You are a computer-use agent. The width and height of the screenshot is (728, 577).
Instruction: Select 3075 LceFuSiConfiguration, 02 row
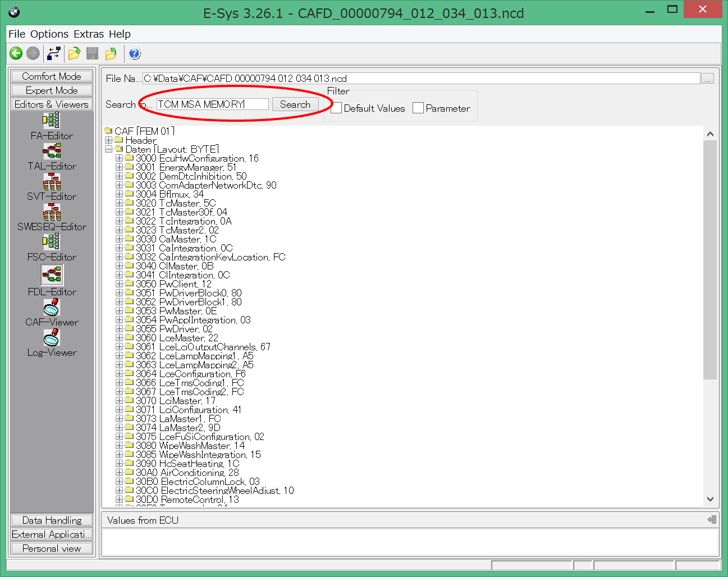(x=200, y=437)
